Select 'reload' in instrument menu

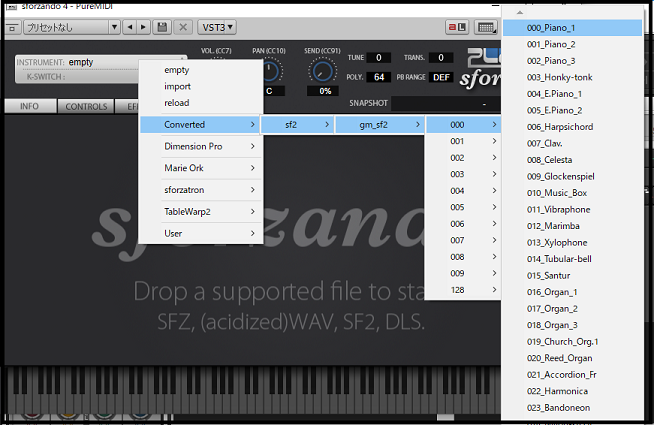point(201,103)
